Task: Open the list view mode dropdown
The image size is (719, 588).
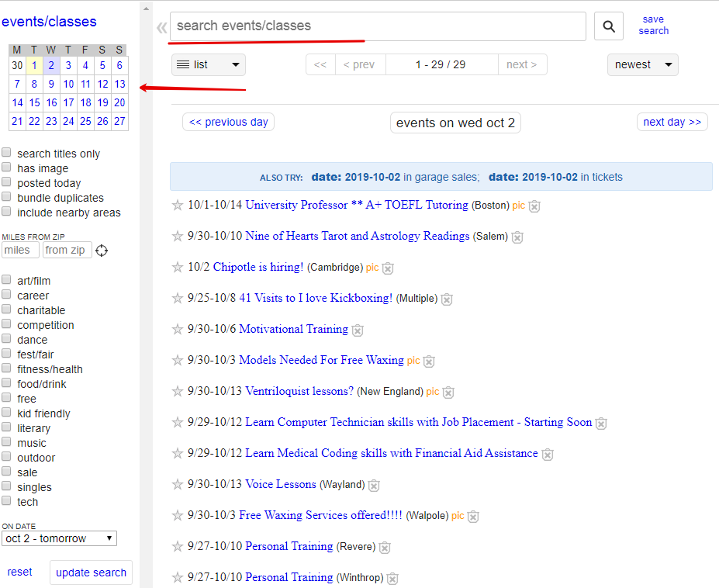Action: pyautogui.click(x=209, y=64)
